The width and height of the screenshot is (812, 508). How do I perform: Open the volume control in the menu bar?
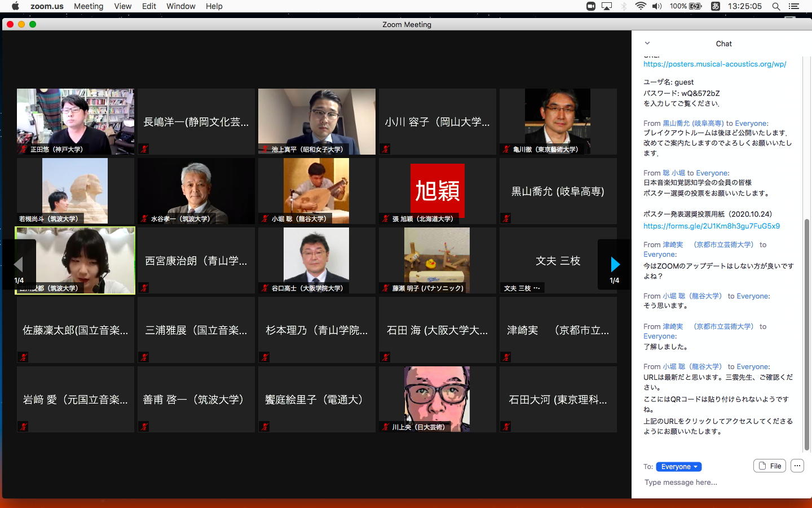coord(657,6)
